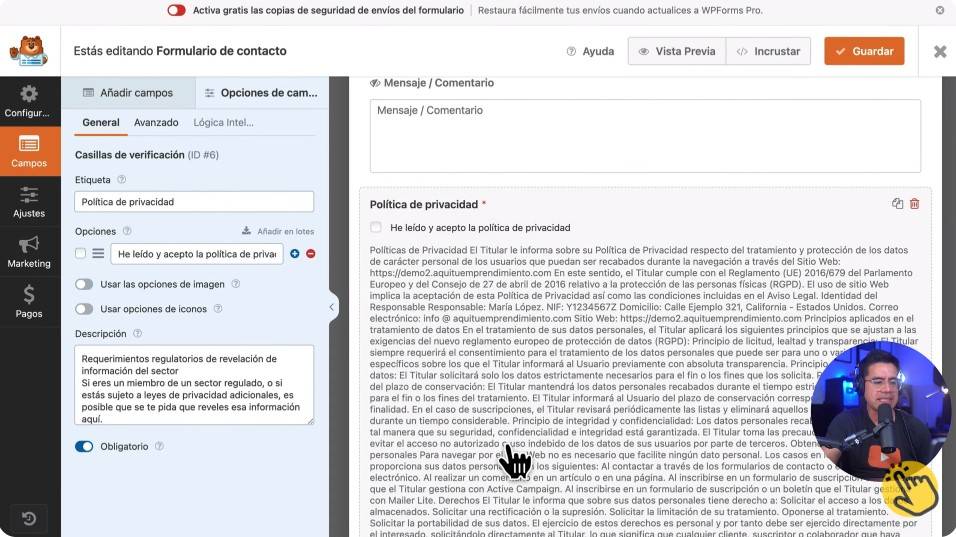Image resolution: width=956 pixels, height=537 pixels.
Task: Select the Política de privacidad field title
Action: pyautogui.click(x=424, y=204)
